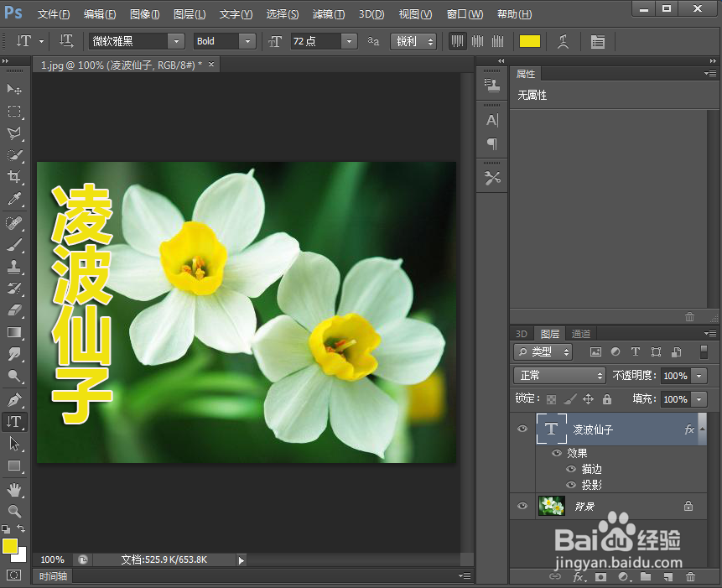The height and width of the screenshot is (588, 722).
Task: Toggle lock transparent pixels
Action: click(551, 399)
